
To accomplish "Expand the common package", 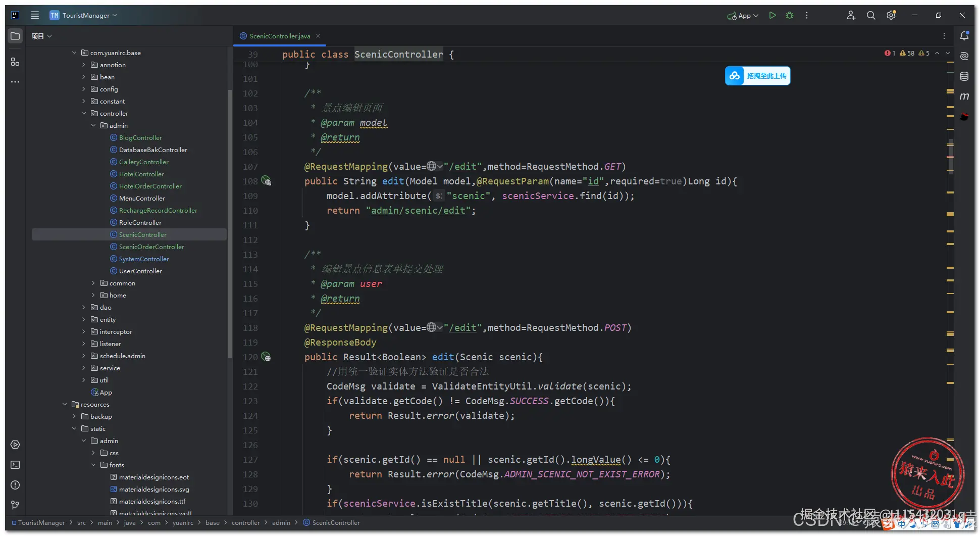I will click(93, 283).
